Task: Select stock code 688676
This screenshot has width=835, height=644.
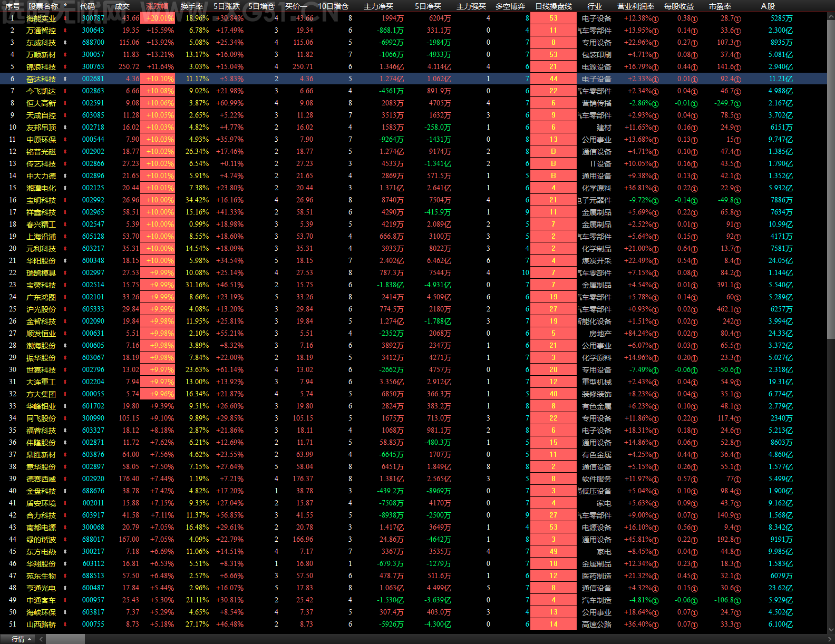Action: [93, 491]
